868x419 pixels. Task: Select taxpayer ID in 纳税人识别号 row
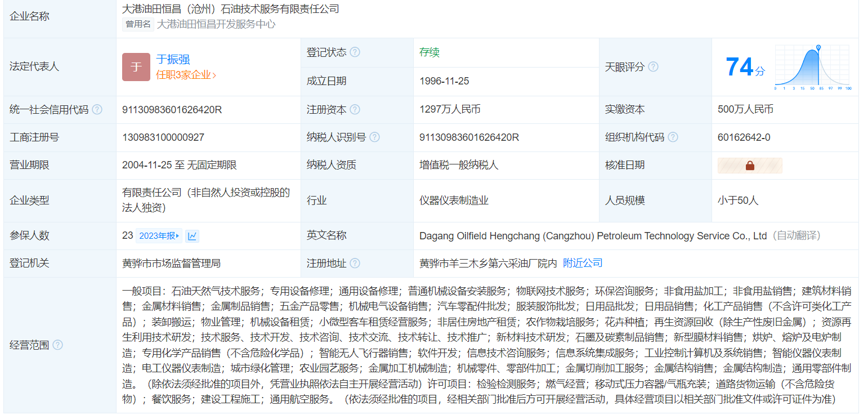point(469,137)
